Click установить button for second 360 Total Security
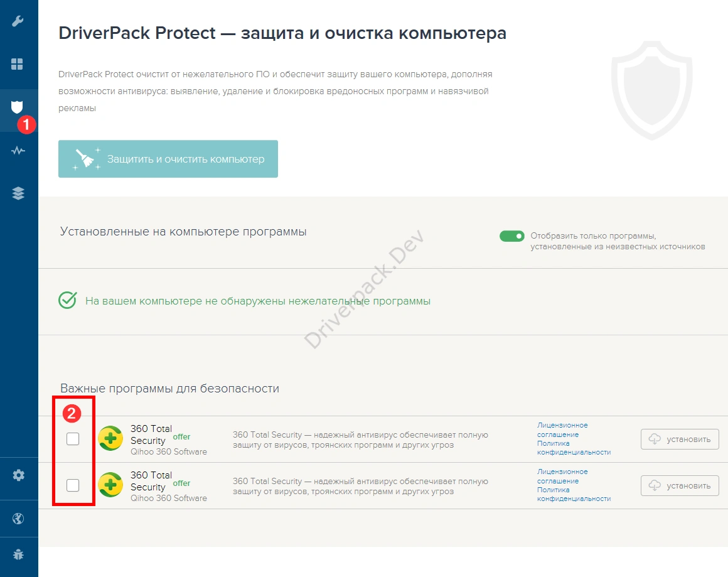Viewport: 728px width, 577px height. pos(680,485)
